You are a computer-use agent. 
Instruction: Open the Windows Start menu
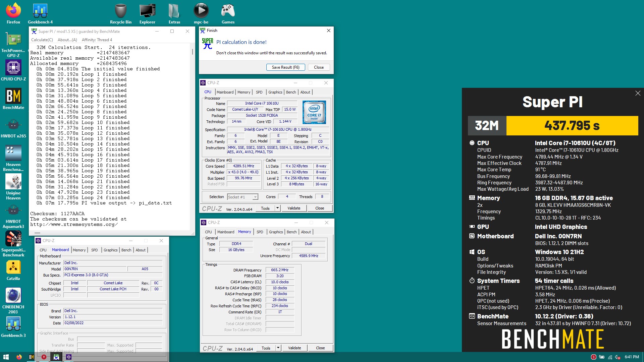[6, 357]
